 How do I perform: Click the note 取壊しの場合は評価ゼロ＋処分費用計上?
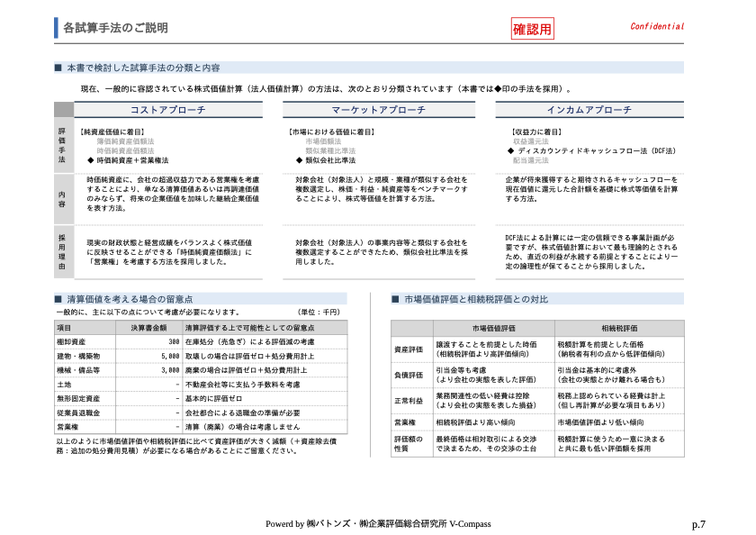pos(250,356)
